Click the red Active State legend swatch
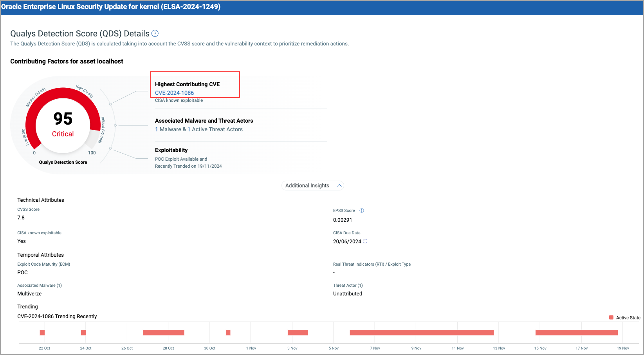The height and width of the screenshot is (355, 644). (x=611, y=318)
